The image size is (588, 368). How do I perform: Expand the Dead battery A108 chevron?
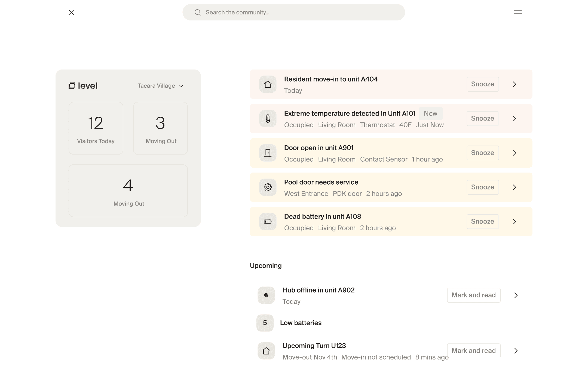click(514, 222)
